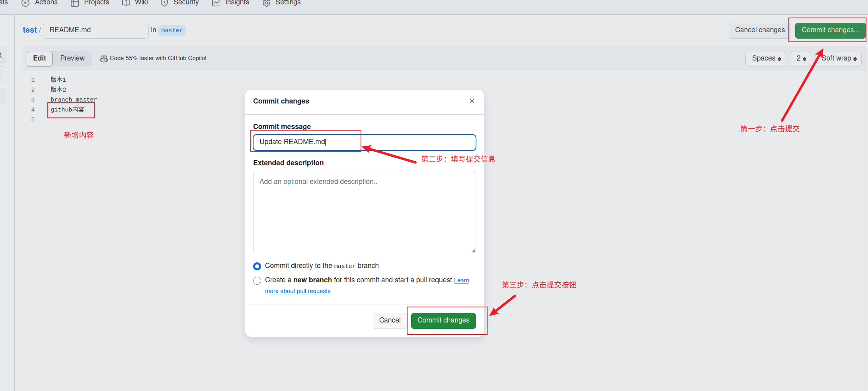This screenshot has height=391, width=868.
Task: Select Commit directly to master branch
Action: [257, 266]
